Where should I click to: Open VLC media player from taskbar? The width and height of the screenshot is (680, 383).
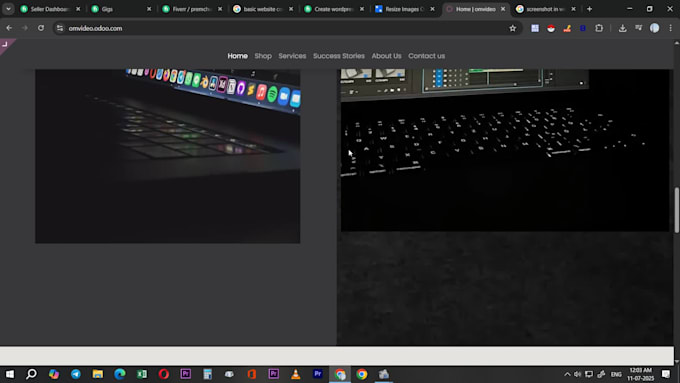295,374
